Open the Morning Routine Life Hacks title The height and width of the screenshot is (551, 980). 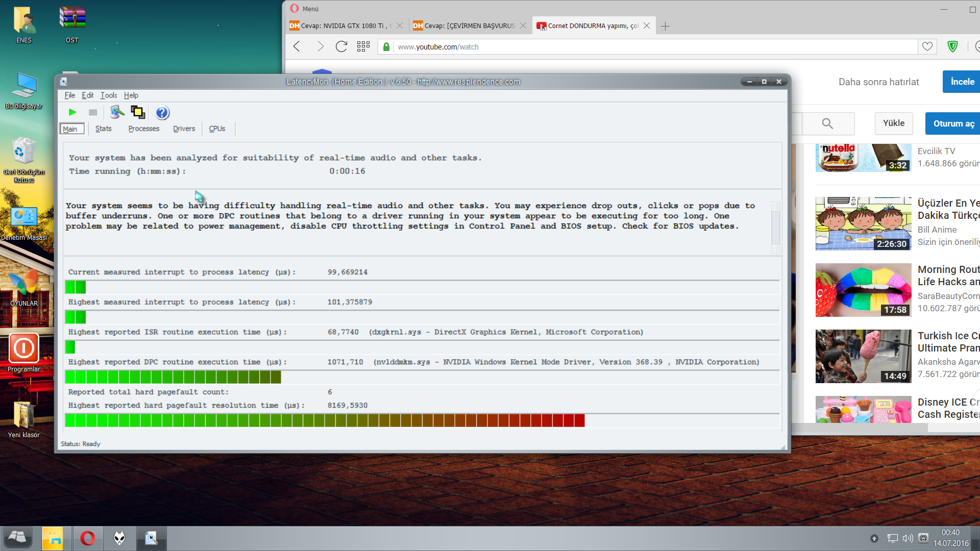[x=948, y=275]
